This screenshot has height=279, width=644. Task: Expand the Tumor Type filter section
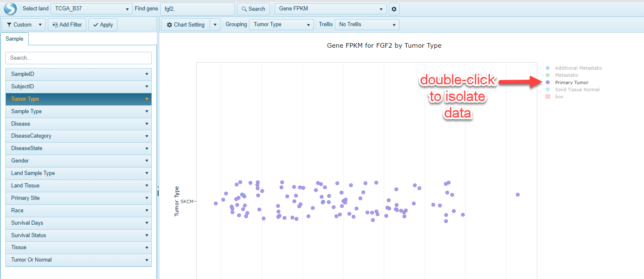pos(78,99)
